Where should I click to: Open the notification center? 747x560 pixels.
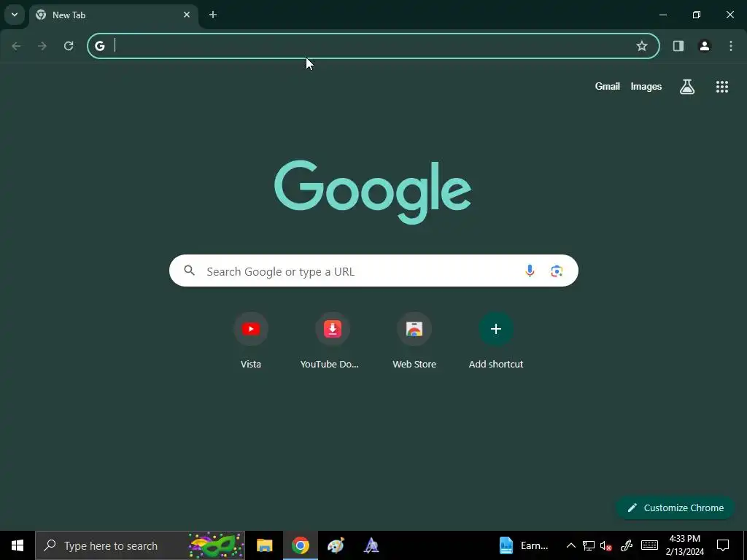tap(723, 545)
